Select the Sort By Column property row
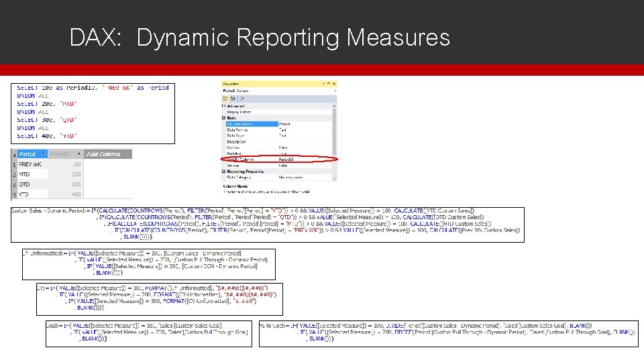This screenshot has width=644, height=362. [278, 160]
